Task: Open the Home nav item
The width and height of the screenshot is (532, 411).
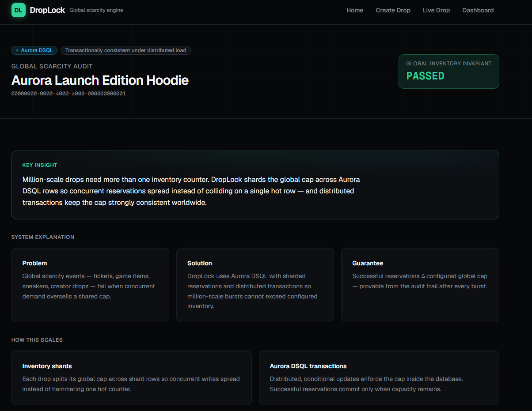Action: point(355,10)
